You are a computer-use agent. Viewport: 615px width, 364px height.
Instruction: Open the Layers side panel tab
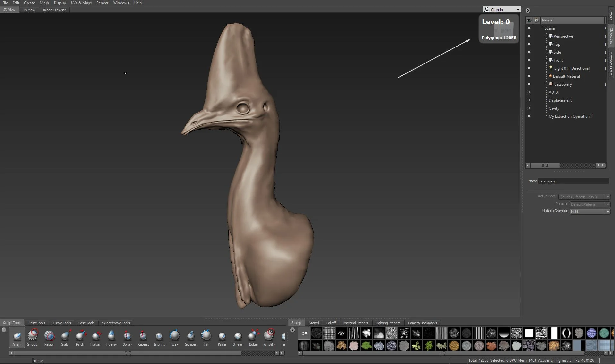pyautogui.click(x=611, y=15)
